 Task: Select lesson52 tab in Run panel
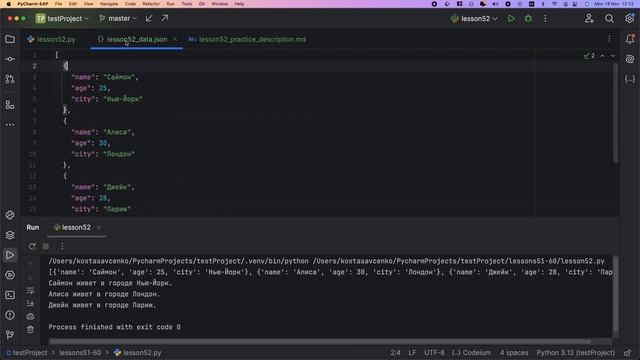[72, 227]
